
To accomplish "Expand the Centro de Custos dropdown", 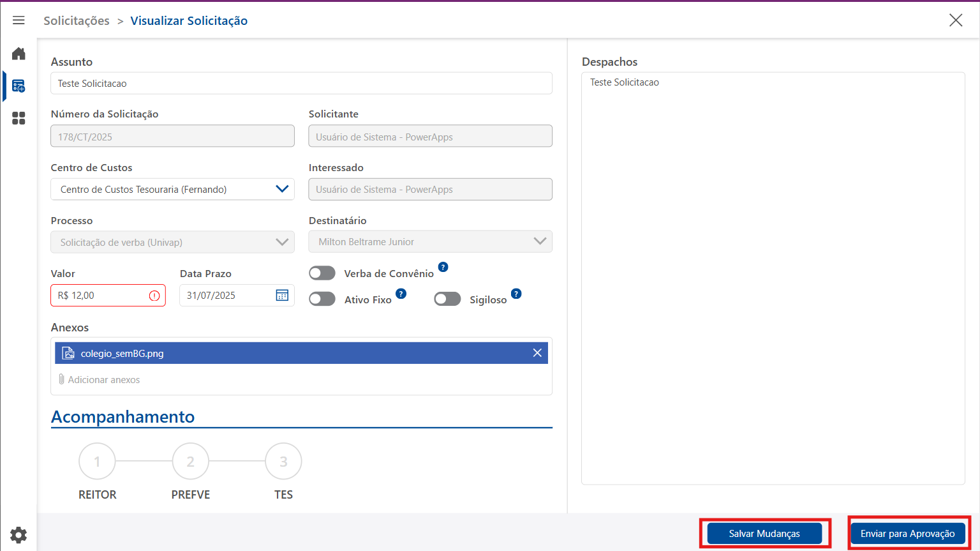I will point(281,189).
